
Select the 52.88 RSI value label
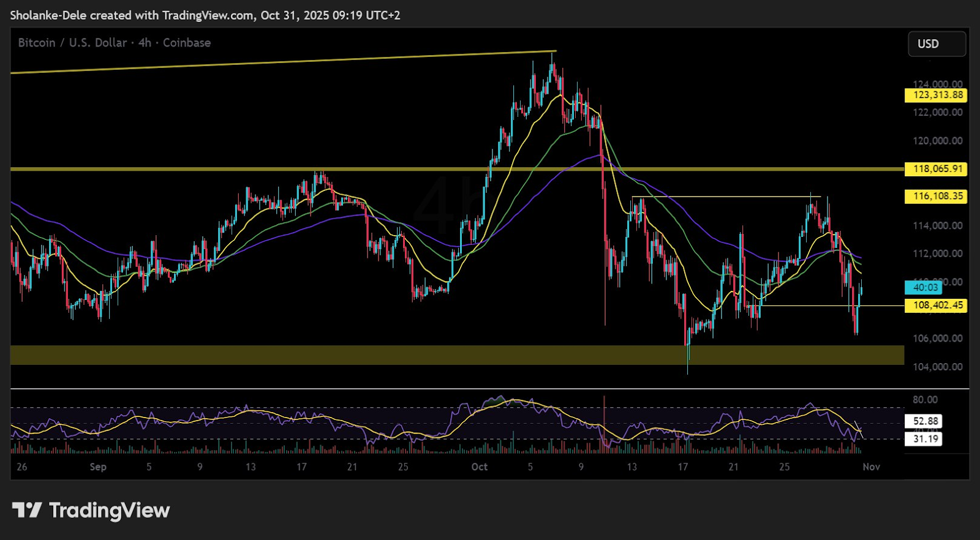[x=925, y=421]
